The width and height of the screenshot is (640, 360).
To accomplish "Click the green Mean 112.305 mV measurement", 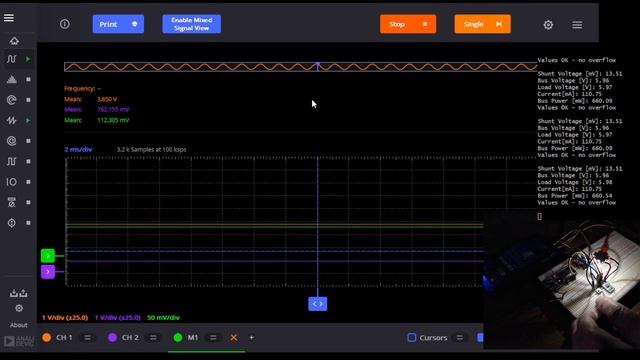I will point(97,120).
